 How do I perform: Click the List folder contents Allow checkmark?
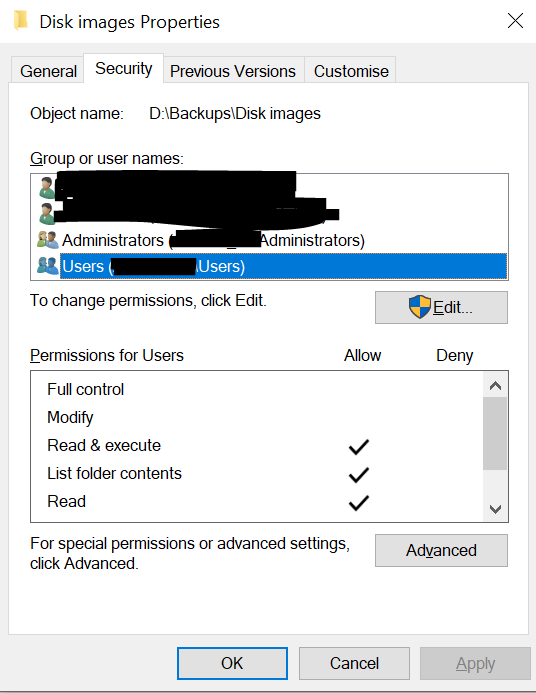pyautogui.click(x=358, y=475)
